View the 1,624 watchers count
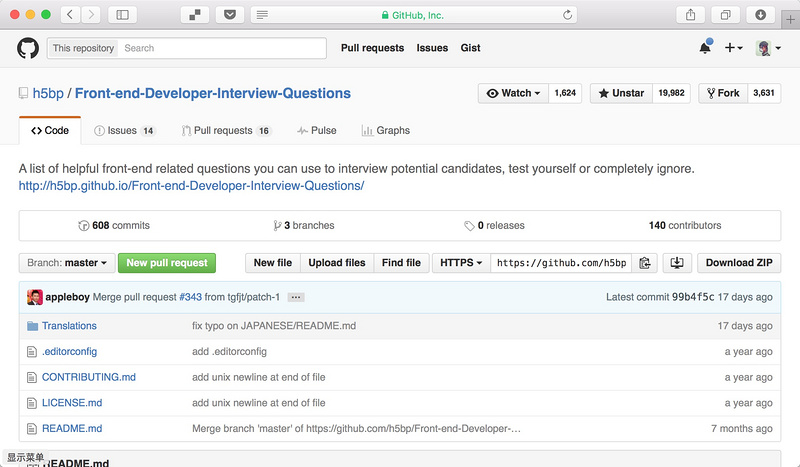The width and height of the screenshot is (800, 467). pos(565,93)
